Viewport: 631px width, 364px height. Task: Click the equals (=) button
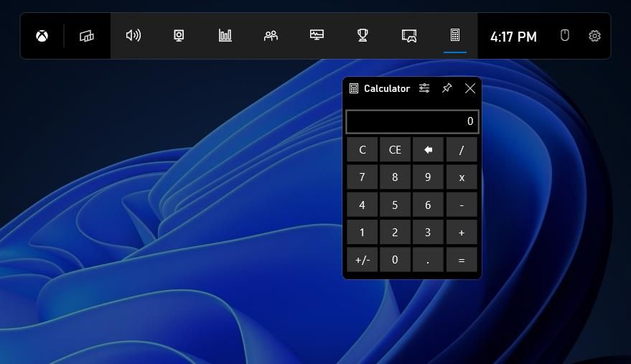(x=462, y=260)
